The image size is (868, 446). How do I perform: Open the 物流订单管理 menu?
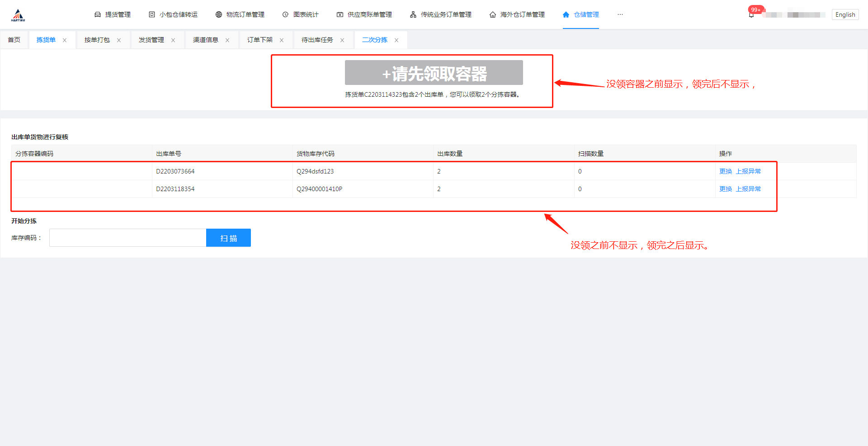[240, 14]
